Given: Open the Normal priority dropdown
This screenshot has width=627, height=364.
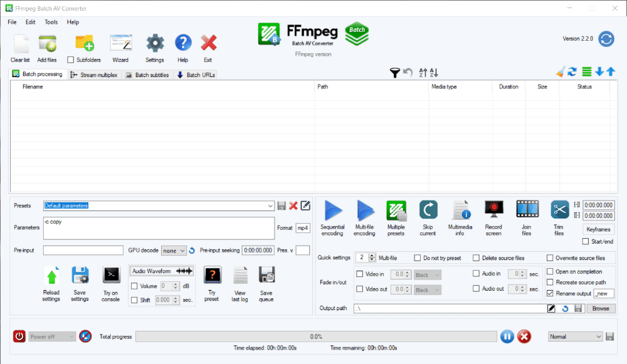Looking at the screenshot, I should pos(576,336).
